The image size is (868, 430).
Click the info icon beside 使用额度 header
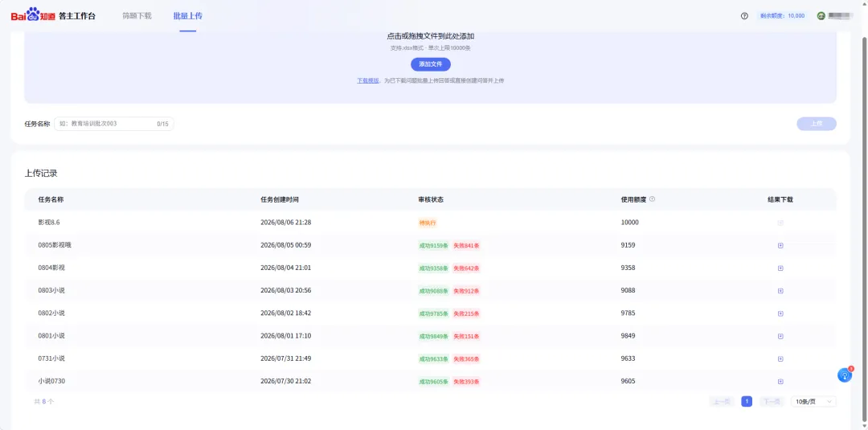652,199
